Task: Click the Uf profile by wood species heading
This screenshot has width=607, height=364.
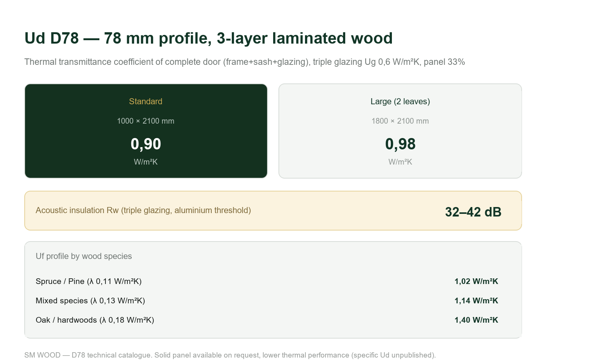Action: click(x=84, y=256)
